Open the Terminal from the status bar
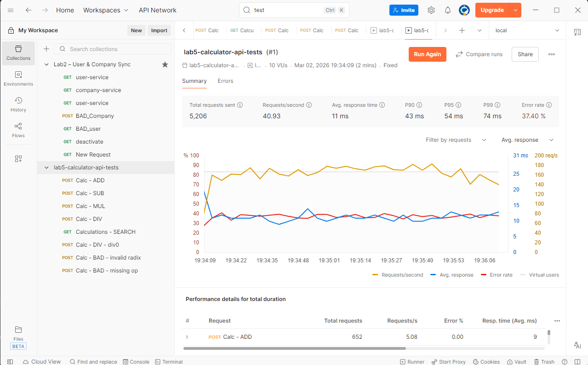The height and width of the screenshot is (365, 588). point(168,362)
